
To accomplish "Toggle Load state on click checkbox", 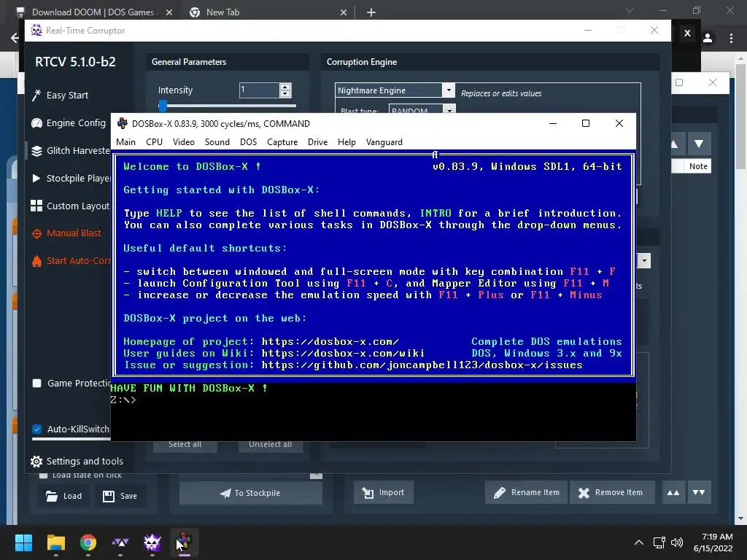I will click(43, 475).
